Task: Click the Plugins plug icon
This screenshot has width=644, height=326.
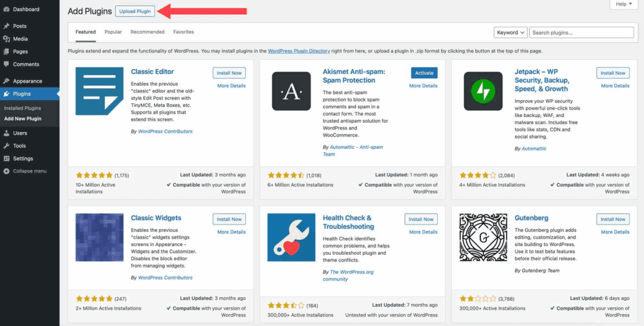Action: coord(6,94)
